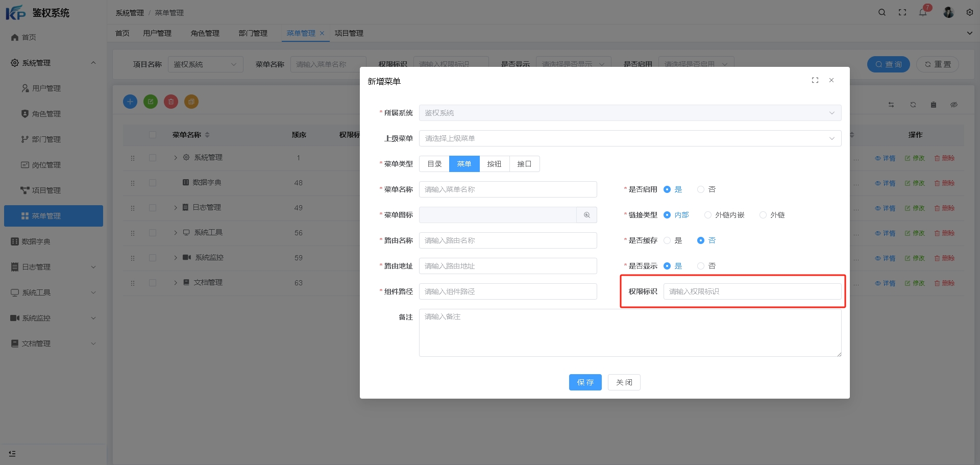Viewport: 980px width, 465px height.
Task: Click the 关闭 button
Action: coord(624,382)
